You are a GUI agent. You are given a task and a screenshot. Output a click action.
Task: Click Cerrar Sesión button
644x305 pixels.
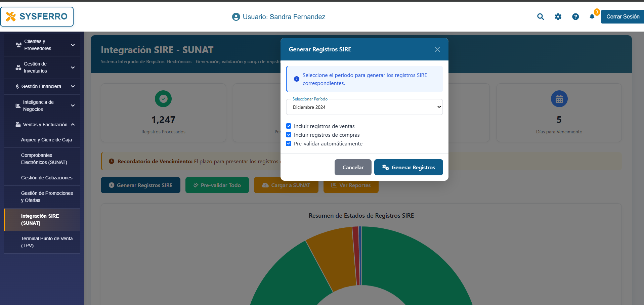(622, 17)
